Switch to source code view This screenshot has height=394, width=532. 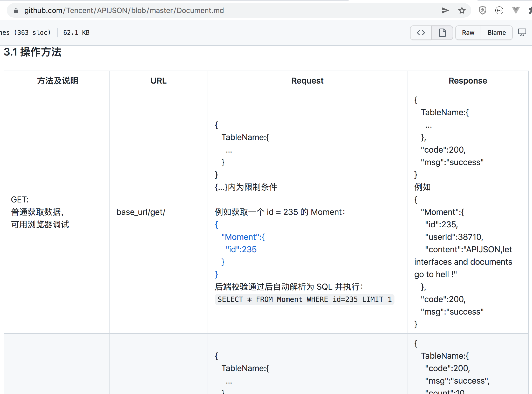[x=421, y=33]
